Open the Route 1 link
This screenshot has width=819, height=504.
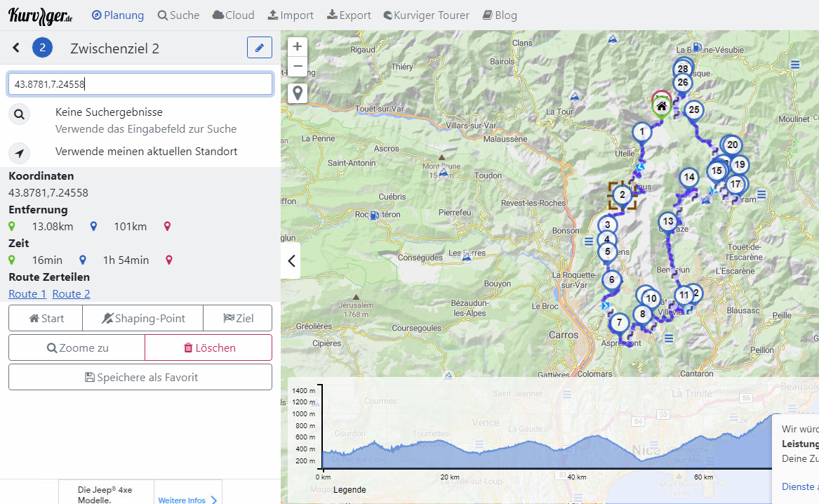27,294
